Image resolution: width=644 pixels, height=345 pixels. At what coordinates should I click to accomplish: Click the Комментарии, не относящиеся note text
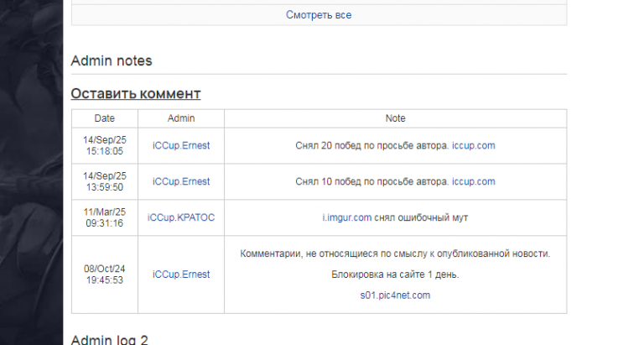[395, 254]
